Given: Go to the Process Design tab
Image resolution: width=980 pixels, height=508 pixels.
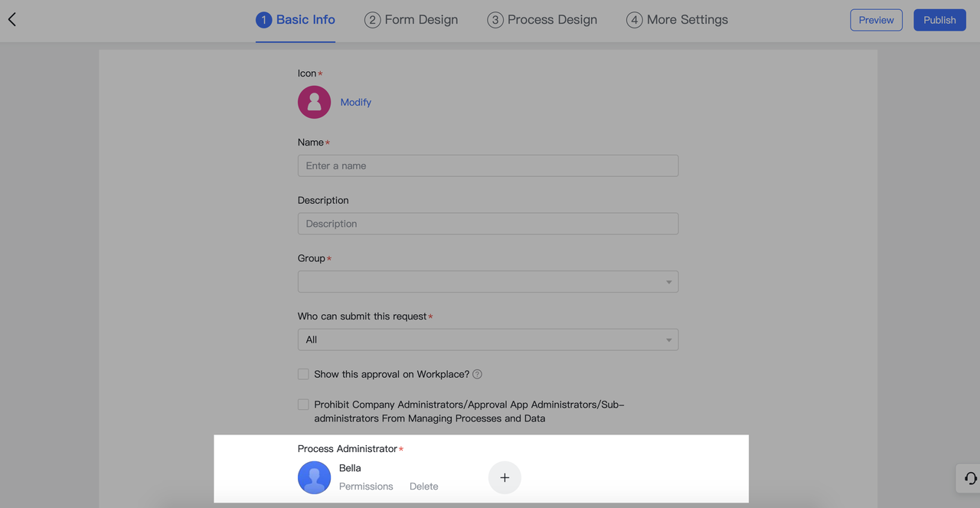Looking at the screenshot, I should pos(542,20).
